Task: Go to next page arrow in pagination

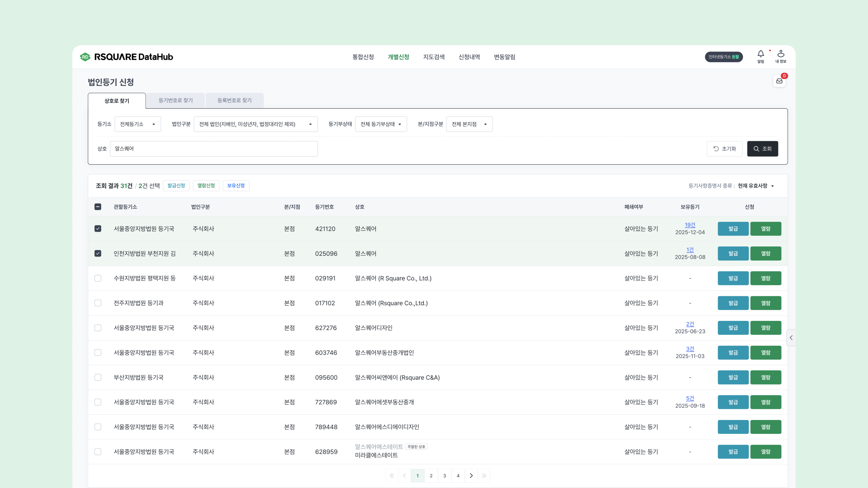Action: pyautogui.click(x=471, y=476)
